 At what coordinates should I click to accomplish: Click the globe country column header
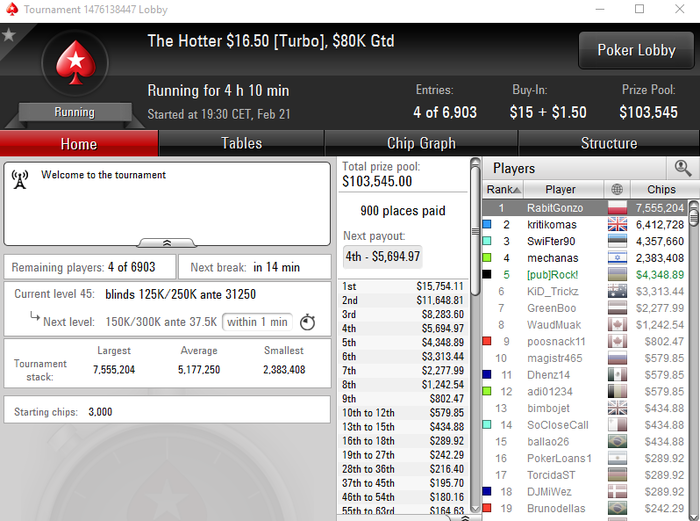[617, 189]
